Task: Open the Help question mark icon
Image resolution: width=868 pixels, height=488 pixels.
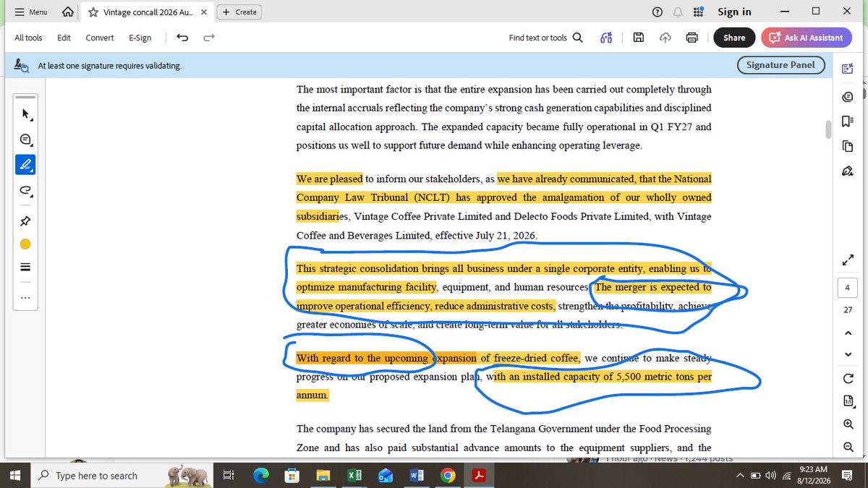Action: (x=657, y=12)
